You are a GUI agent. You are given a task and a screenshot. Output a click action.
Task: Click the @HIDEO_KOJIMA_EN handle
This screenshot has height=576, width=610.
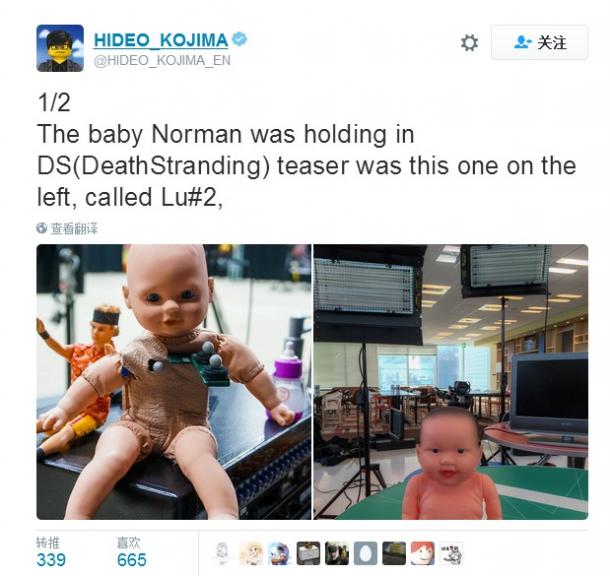tap(162, 60)
